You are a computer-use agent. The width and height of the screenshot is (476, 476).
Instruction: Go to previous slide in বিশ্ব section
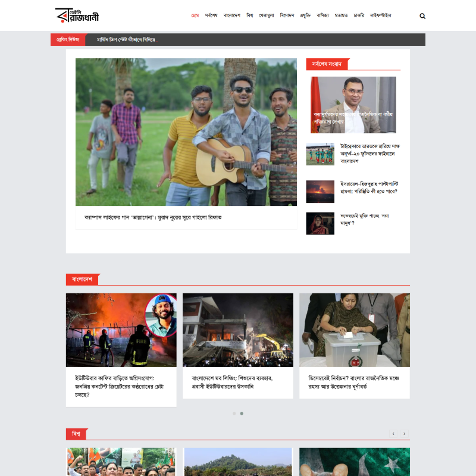[x=393, y=434]
